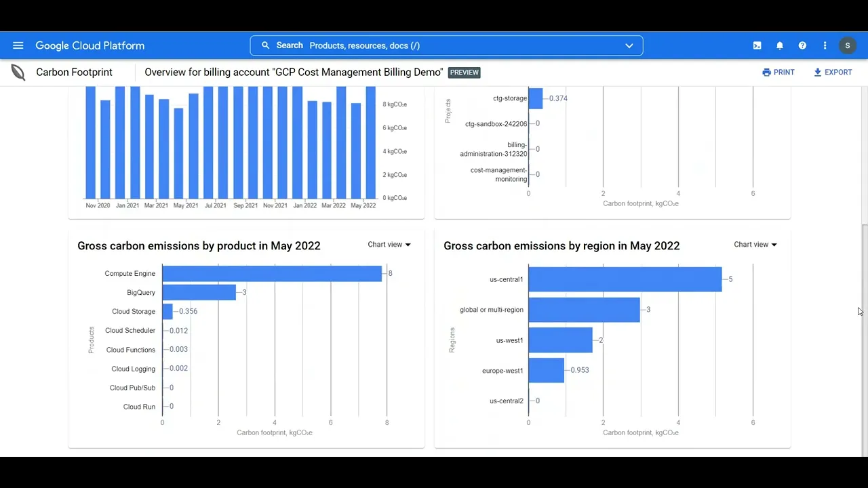Image resolution: width=868 pixels, height=488 pixels.
Task: Expand the search bar dropdown arrow
Action: coord(629,45)
